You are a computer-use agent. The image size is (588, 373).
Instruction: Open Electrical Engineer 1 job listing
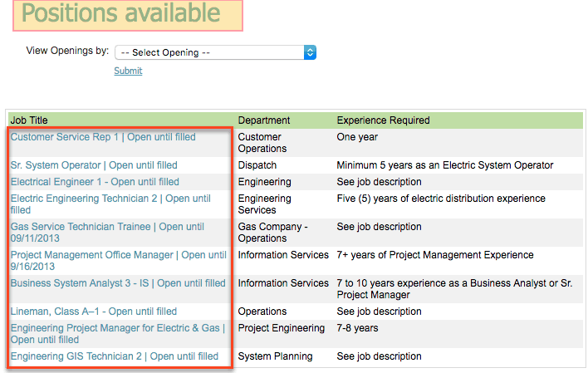pos(95,182)
